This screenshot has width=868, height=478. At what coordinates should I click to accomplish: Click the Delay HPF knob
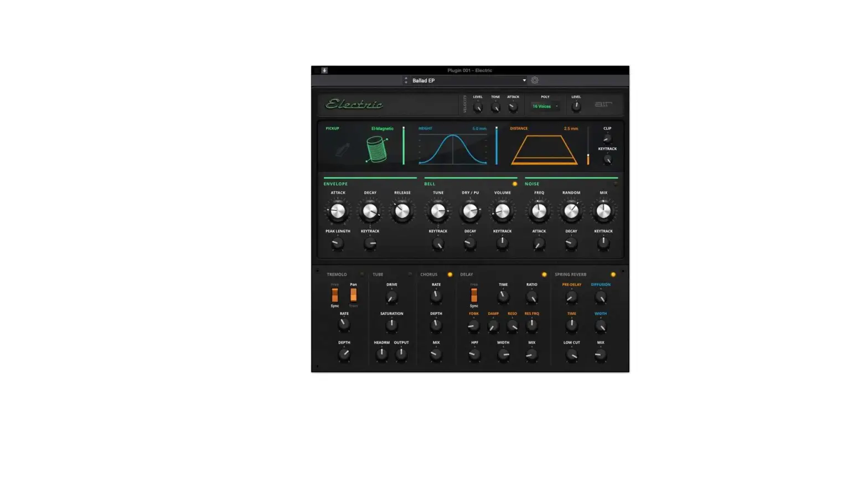pyautogui.click(x=474, y=355)
